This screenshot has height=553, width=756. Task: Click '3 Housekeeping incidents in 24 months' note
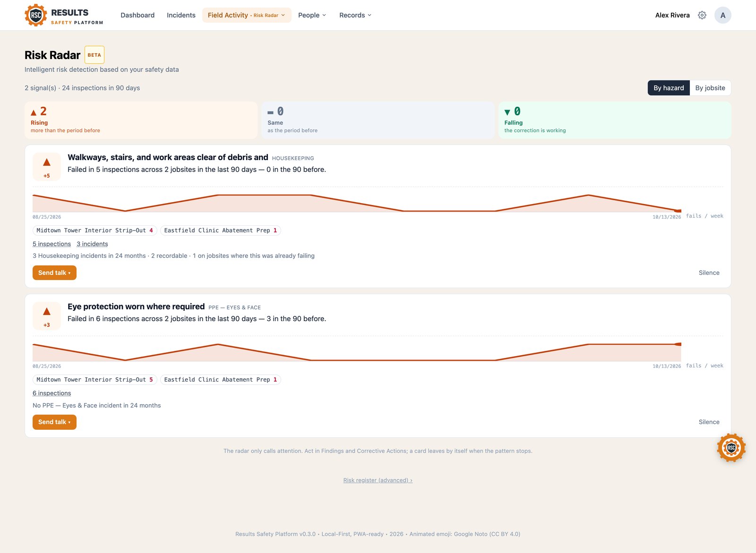point(173,255)
